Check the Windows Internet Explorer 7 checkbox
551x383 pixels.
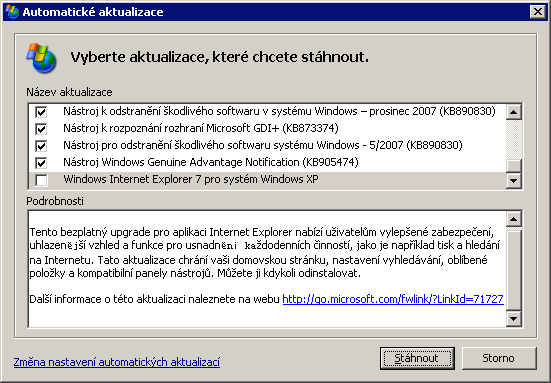tap(41, 180)
